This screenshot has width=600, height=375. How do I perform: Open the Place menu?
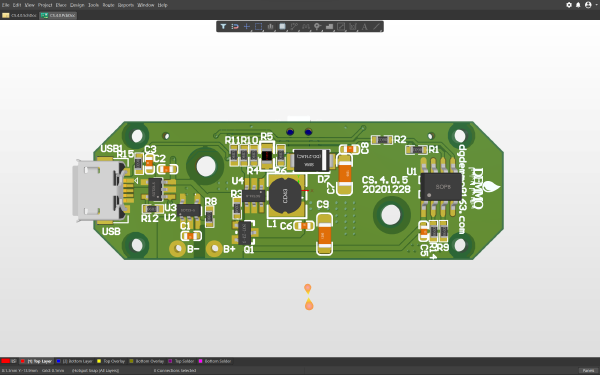tap(61, 5)
